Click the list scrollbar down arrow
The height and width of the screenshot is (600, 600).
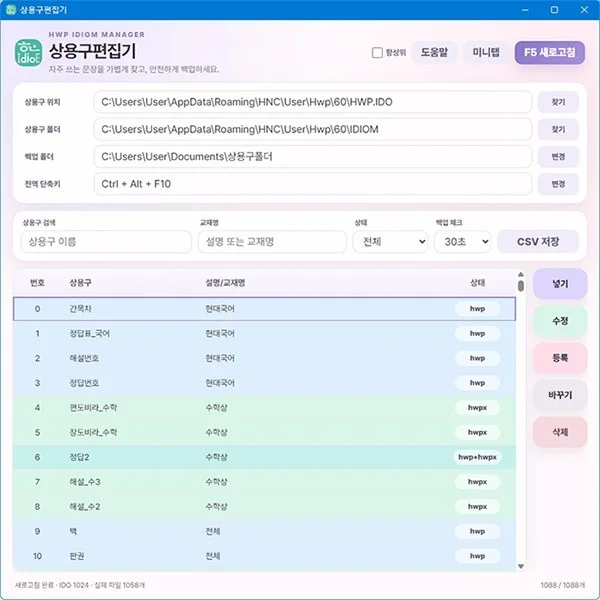520,566
